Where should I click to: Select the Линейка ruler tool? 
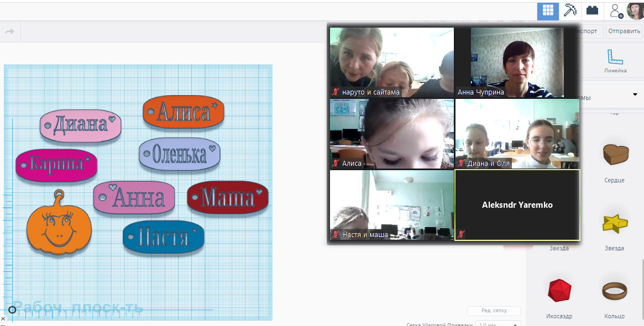tap(615, 61)
